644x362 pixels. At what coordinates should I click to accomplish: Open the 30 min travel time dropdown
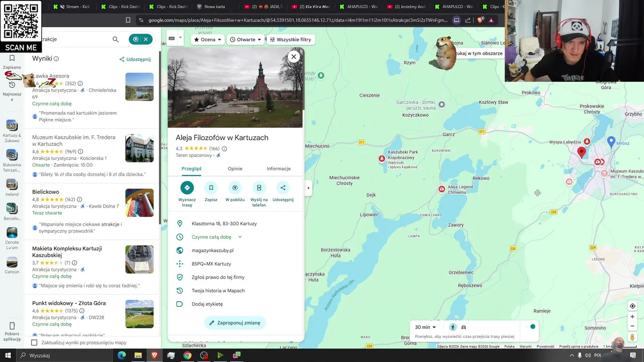426,327
